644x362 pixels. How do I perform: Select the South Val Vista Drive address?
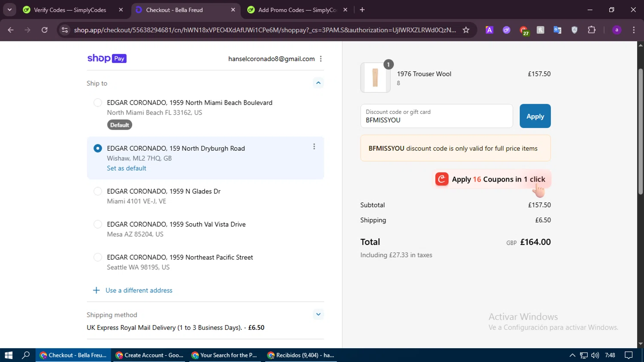(98, 224)
